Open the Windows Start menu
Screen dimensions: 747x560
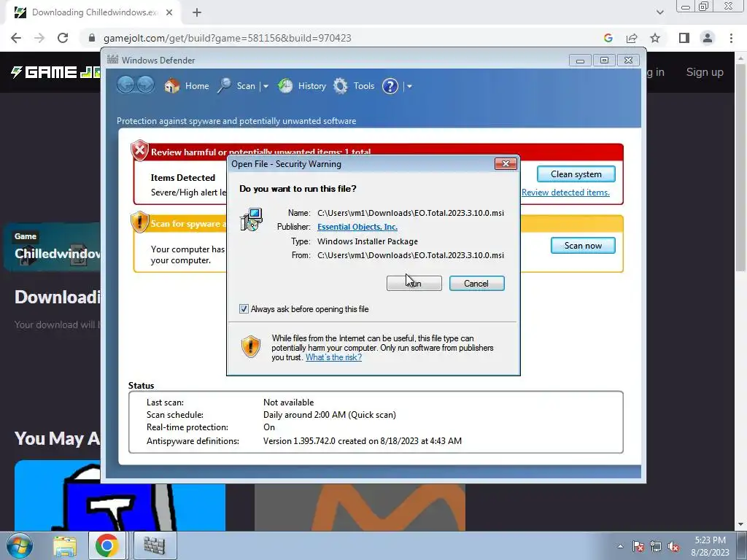coord(19,545)
